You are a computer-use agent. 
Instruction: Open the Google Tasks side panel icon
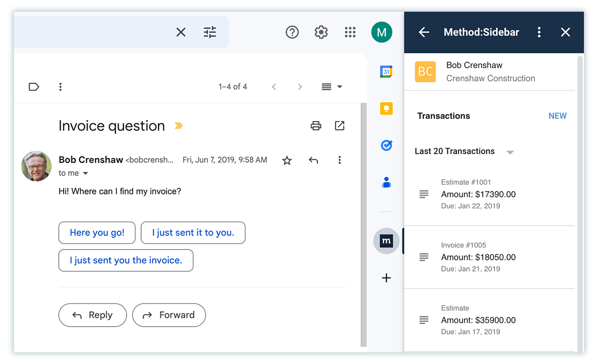[x=386, y=145]
